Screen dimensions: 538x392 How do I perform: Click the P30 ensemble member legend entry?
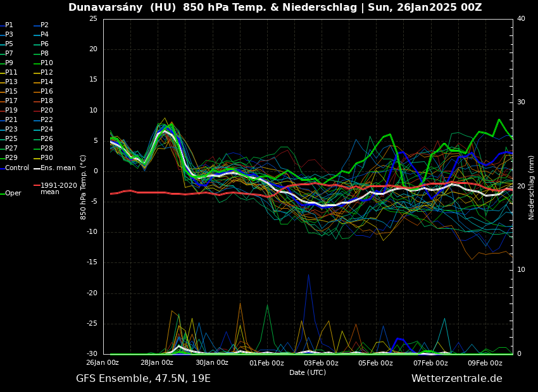[x=47, y=158]
